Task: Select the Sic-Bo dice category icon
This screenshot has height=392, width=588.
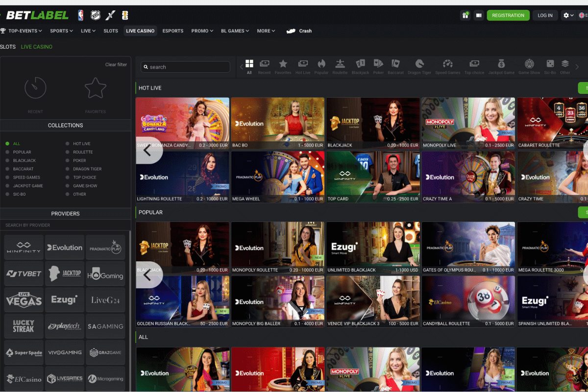Action: pyautogui.click(x=550, y=67)
